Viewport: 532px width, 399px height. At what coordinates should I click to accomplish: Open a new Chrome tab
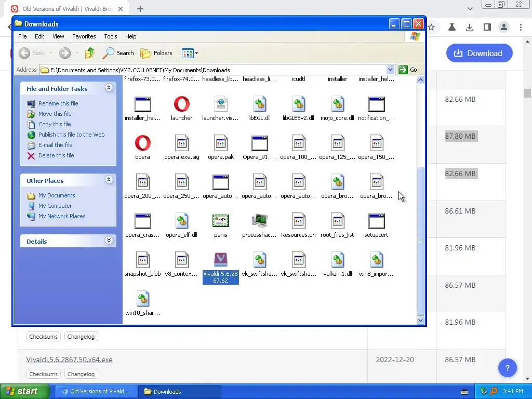tap(140, 9)
